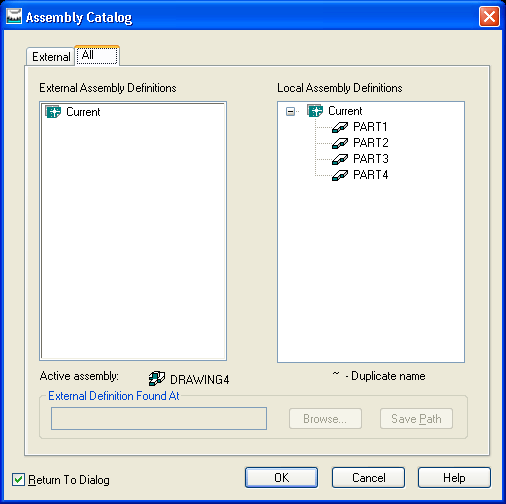506x504 pixels.
Task: Click the External Definition Found At field
Action: (x=159, y=418)
